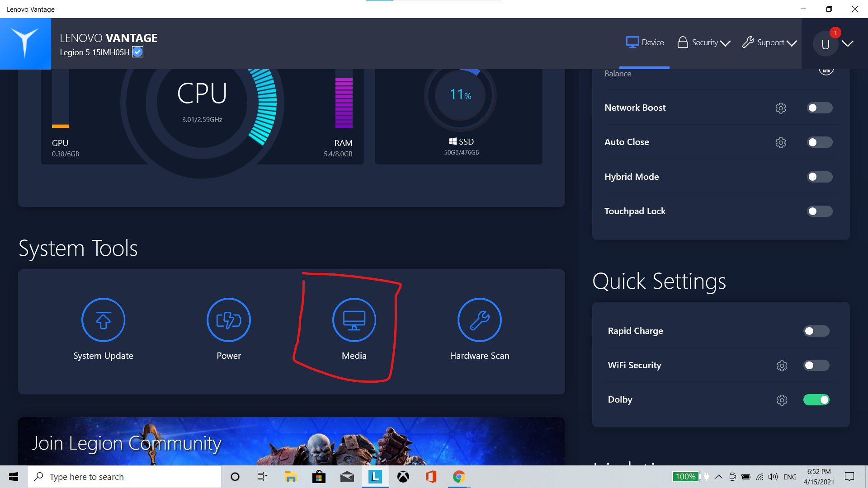Toggle the Auto Close switch
Image resolution: width=868 pixels, height=488 pixels.
tap(820, 142)
